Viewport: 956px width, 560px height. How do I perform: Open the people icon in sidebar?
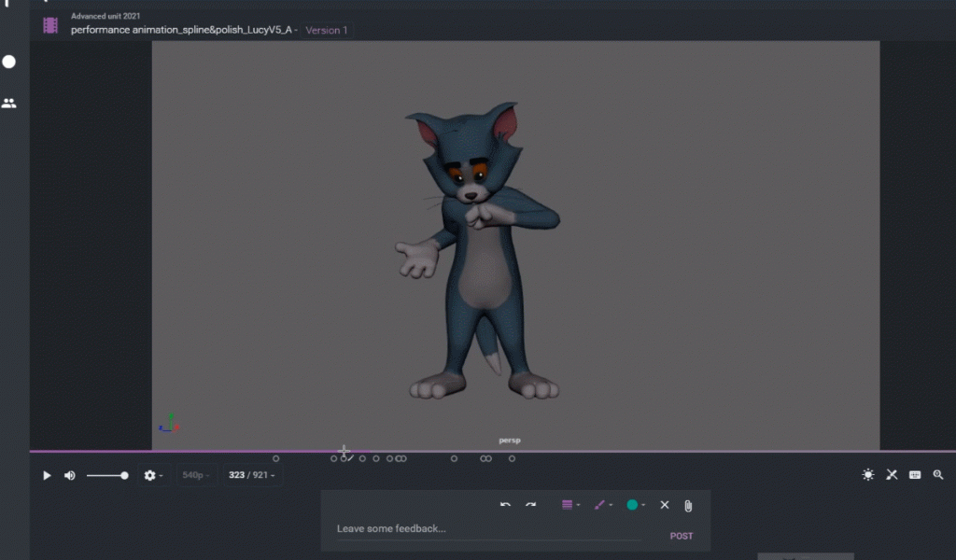(9, 104)
